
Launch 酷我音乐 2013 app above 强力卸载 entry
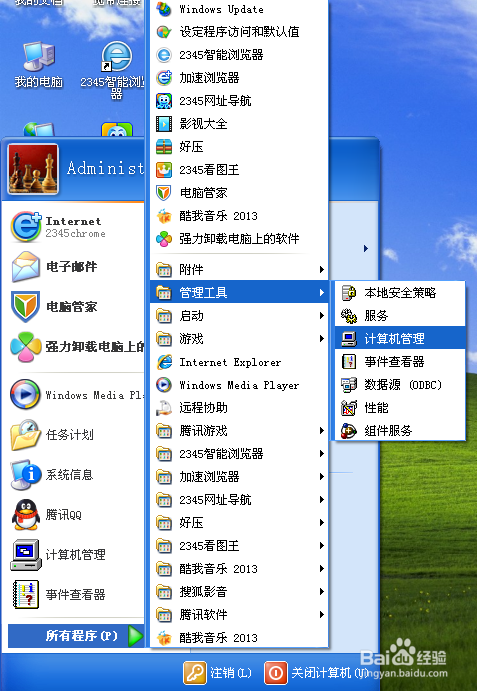(239, 216)
